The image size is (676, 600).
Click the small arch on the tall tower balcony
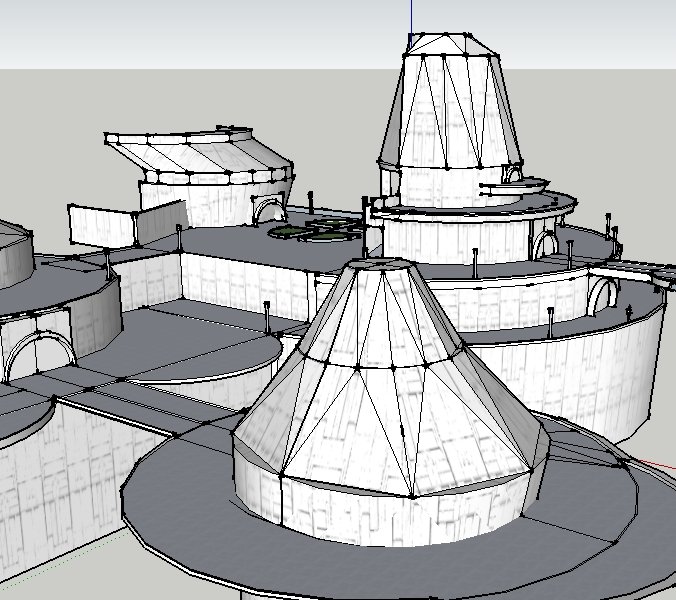(x=513, y=174)
